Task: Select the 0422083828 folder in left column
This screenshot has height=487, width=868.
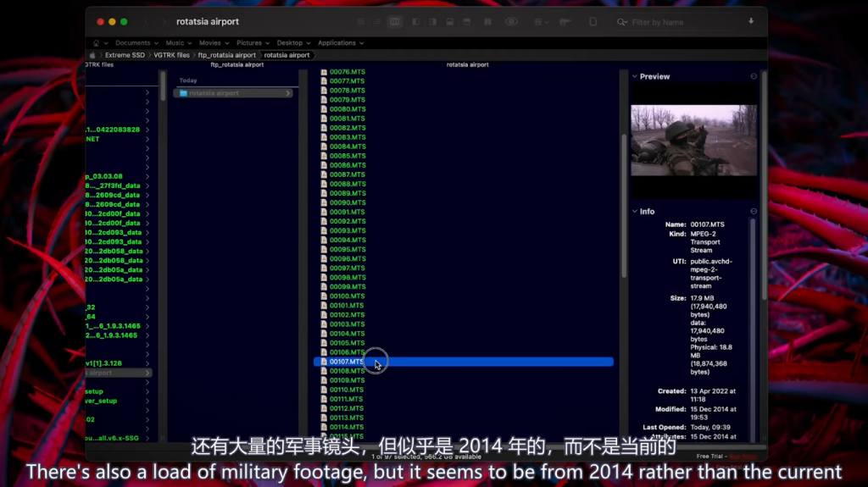Action: tap(113, 130)
